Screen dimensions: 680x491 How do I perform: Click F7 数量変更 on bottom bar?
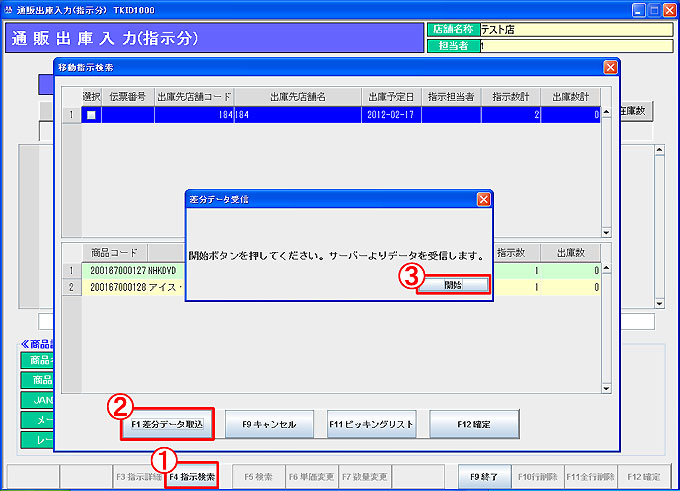(365, 477)
